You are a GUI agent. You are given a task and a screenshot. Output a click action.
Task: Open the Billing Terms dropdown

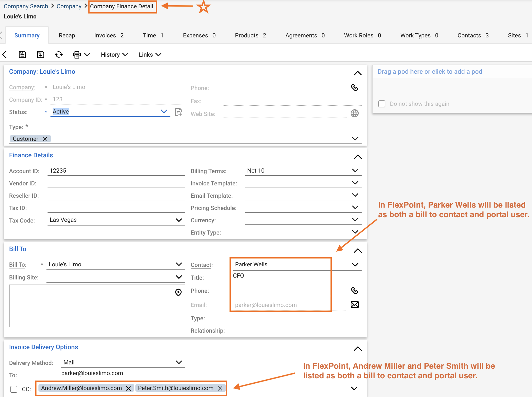point(355,170)
